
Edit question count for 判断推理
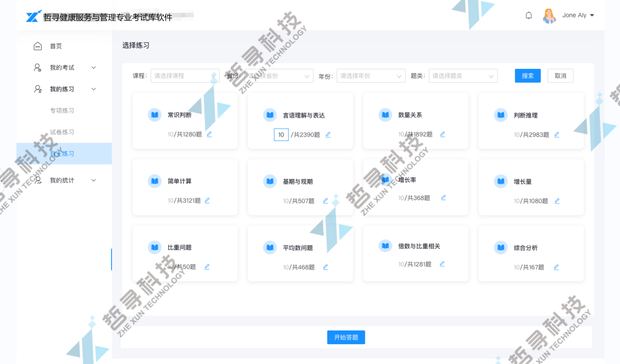tap(557, 135)
